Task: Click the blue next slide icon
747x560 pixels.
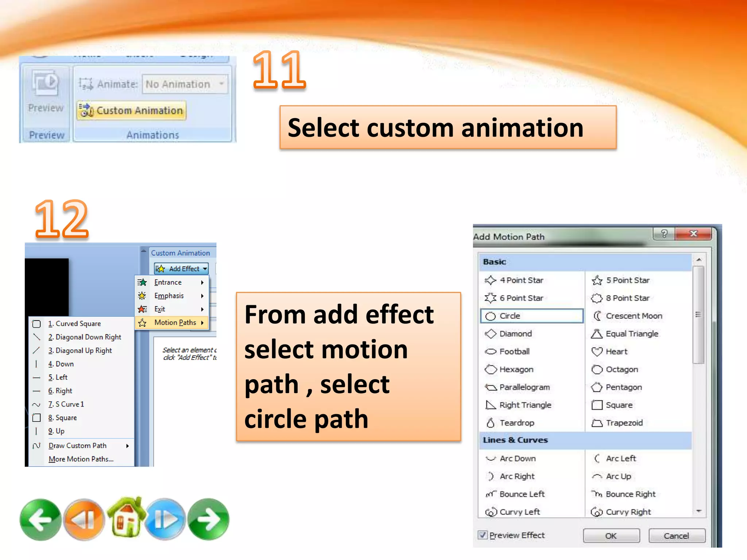Action: pos(166,519)
